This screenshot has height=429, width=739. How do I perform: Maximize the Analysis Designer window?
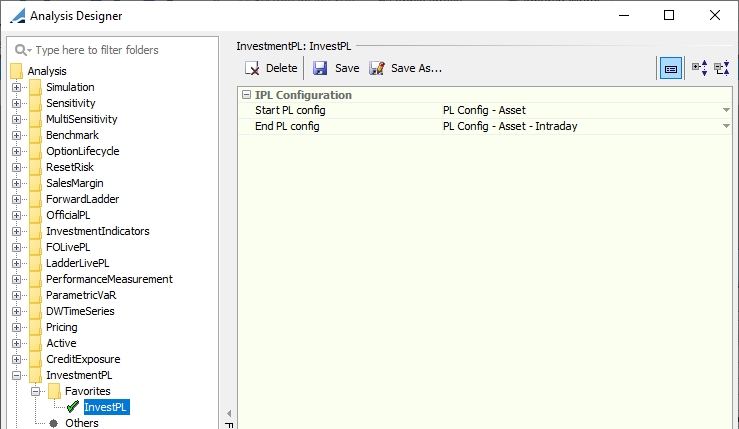(x=669, y=16)
